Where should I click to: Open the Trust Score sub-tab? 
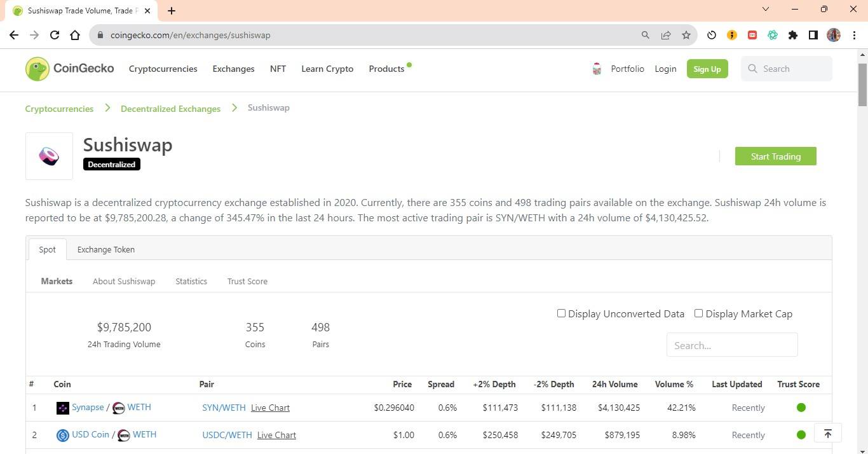coord(247,281)
